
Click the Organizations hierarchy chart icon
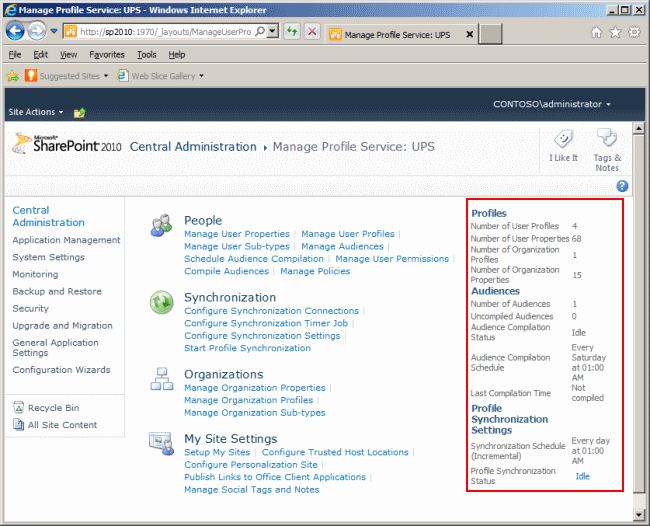click(162, 379)
